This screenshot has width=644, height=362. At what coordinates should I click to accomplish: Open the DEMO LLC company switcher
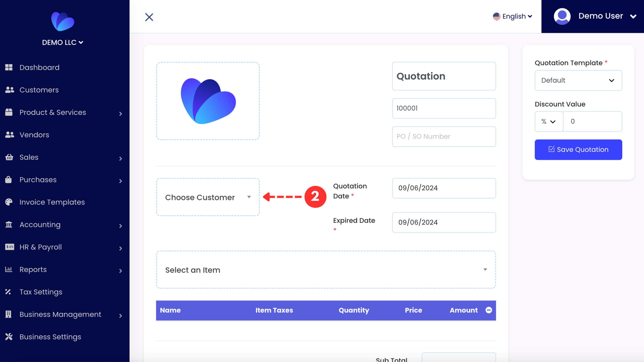pyautogui.click(x=62, y=42)
